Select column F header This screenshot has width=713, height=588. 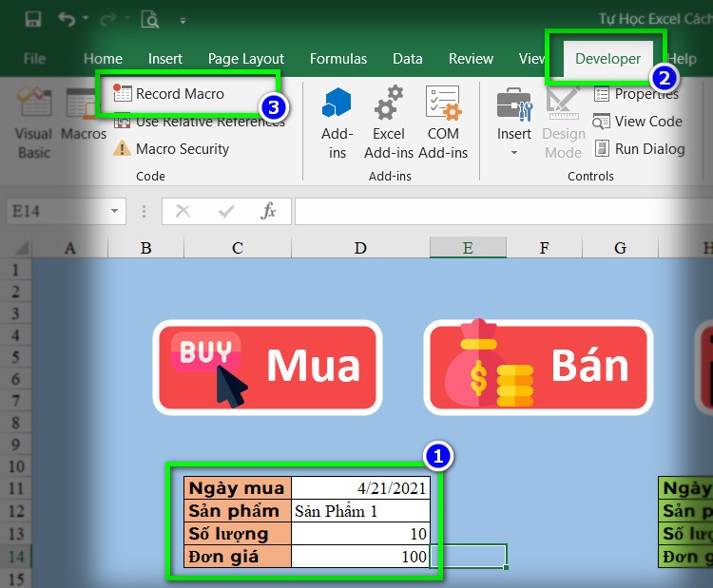point(545,248)
